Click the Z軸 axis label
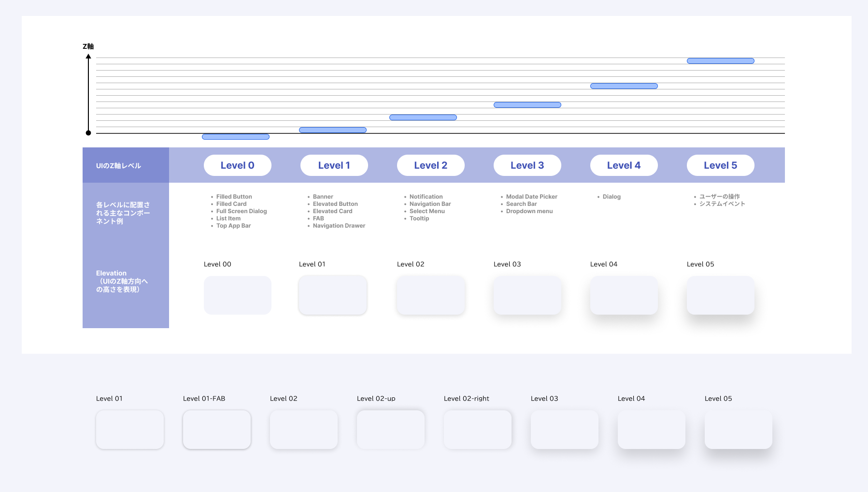The width and height of the screenshot is (868, 492). click(88, 46)
